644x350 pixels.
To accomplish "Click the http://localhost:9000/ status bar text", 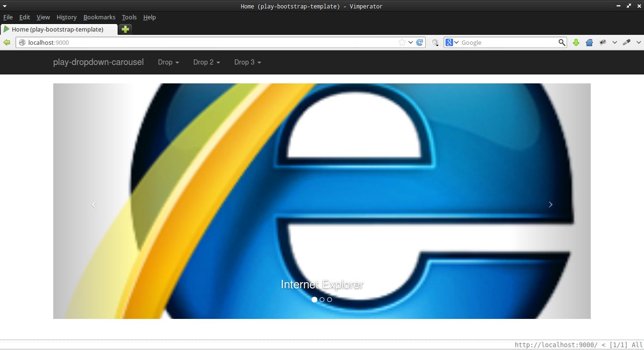I will (556, 345).
